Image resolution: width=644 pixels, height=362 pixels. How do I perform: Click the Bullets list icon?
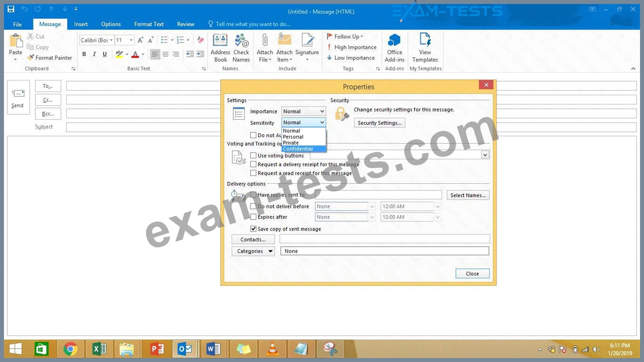pos(164,40)
